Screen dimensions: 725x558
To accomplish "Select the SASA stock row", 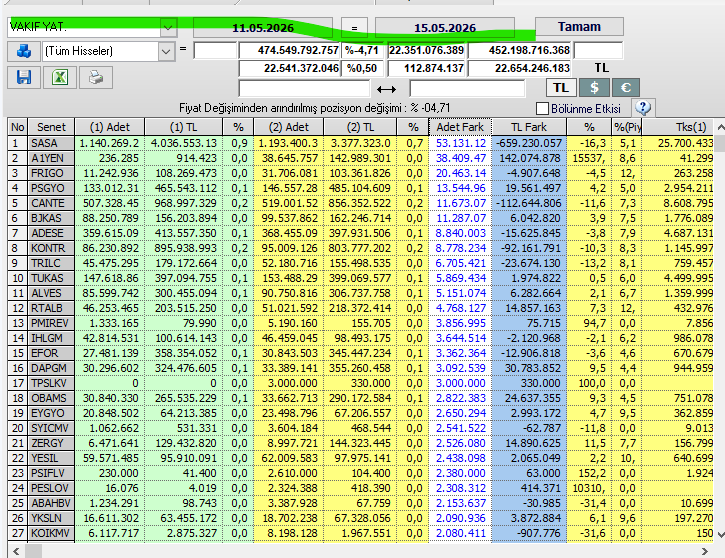I will point(361,143).
